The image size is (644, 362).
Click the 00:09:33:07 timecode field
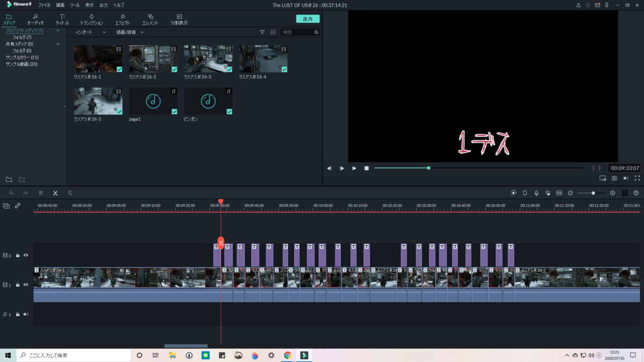pos(625,168)
